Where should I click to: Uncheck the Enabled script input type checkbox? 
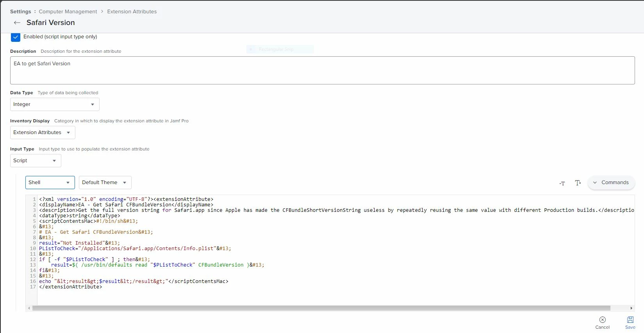(15, 37)
